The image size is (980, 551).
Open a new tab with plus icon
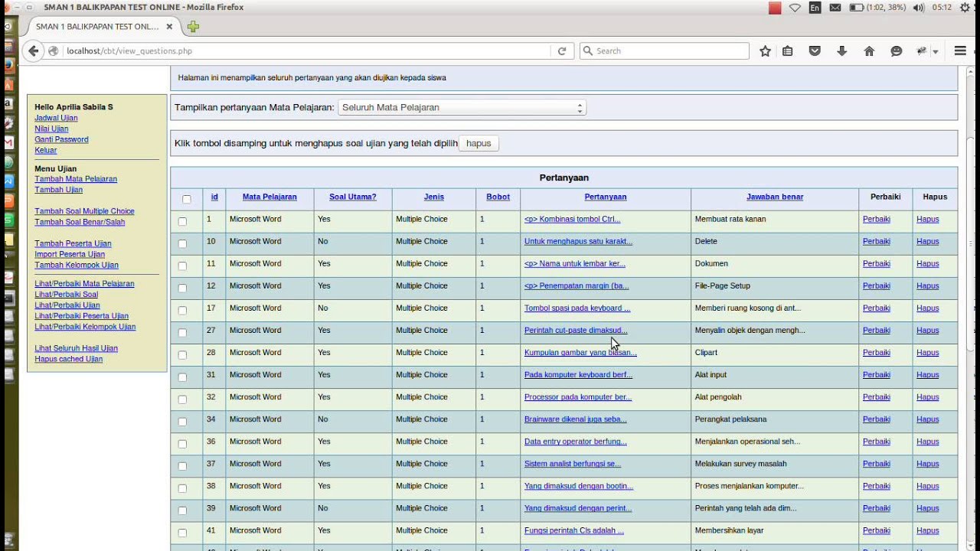[193, 27]
